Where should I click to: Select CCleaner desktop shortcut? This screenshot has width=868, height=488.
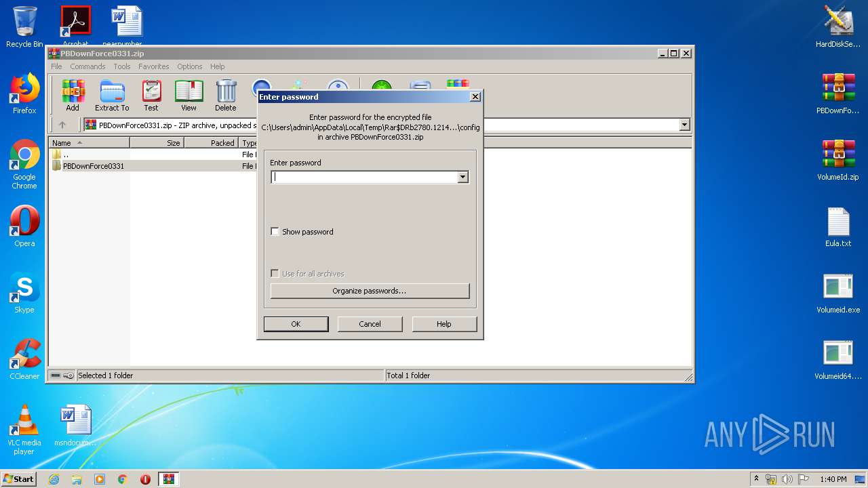(24, 359)
